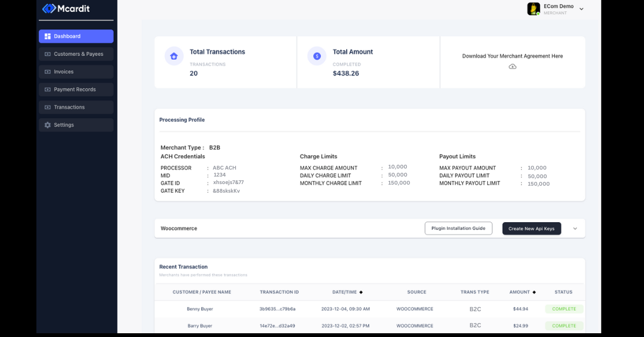Click the Invoices sidebar icon

coord(48,72)
